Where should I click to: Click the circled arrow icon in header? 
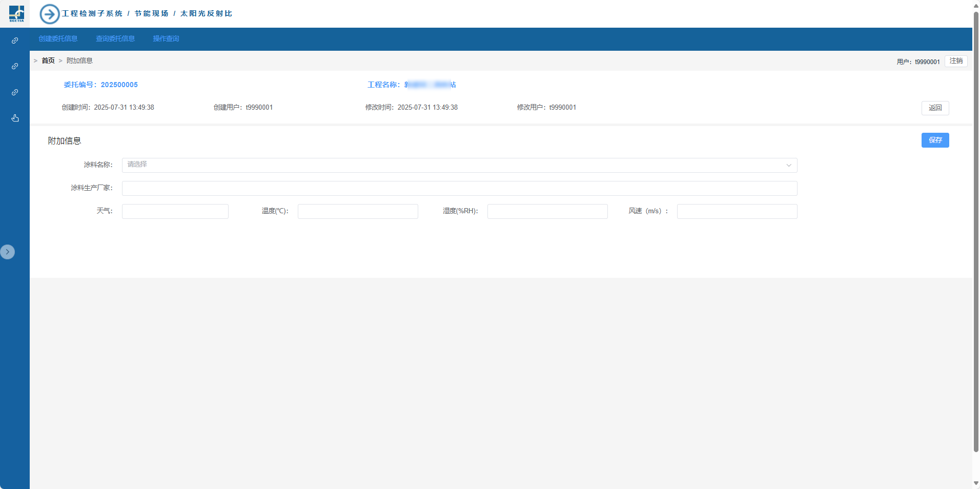(50, 14)
